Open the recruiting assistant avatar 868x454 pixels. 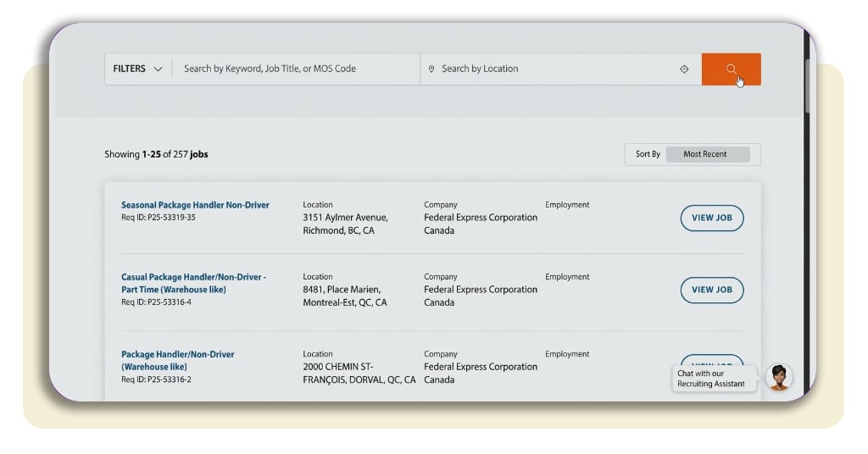[779, 378]
